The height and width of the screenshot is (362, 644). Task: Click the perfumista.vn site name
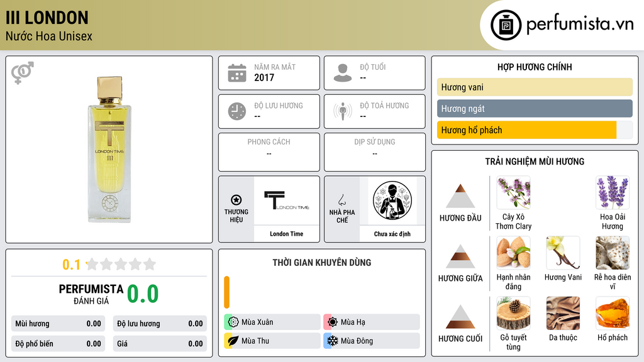580,25
